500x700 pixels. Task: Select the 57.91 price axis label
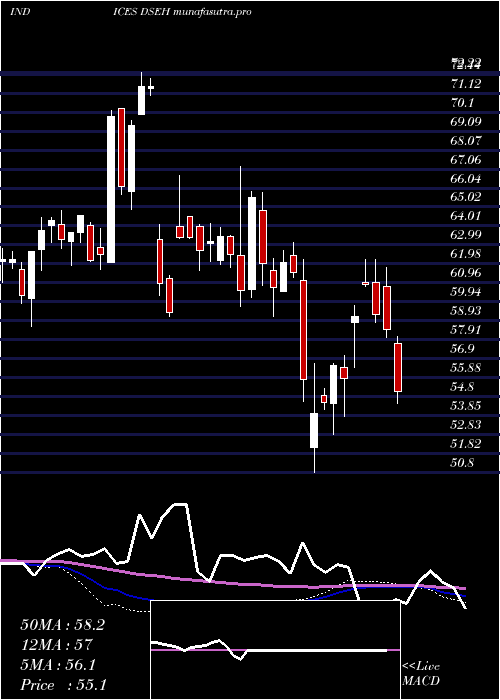[466, 330]
